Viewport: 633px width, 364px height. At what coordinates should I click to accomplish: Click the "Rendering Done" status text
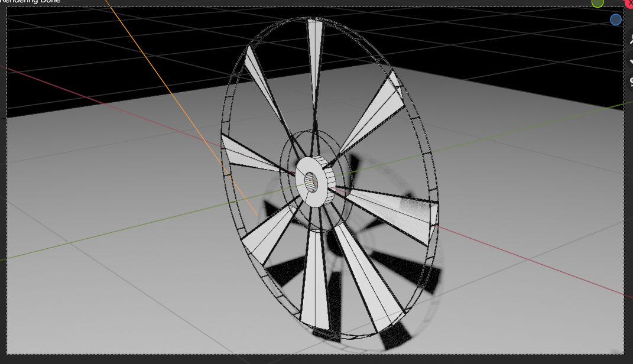30,2
